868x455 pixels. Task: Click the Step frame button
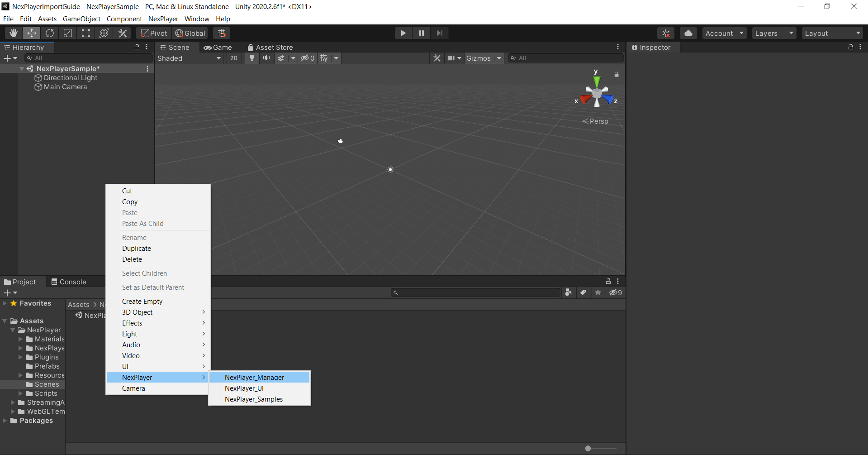[439, 33]
